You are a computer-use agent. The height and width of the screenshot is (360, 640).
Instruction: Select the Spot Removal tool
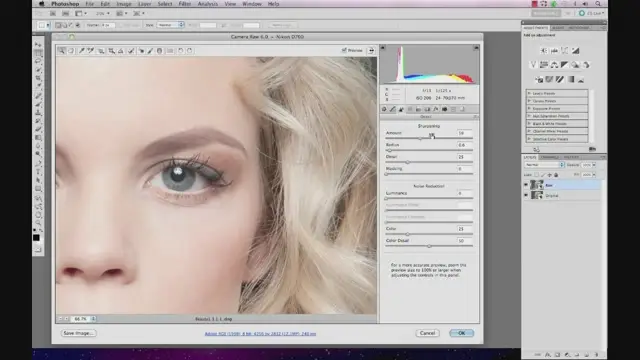(131, 51)
